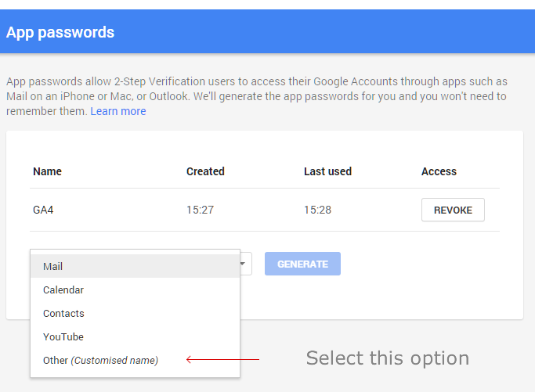535x392 pixels.
Task: Click the 'Select this option' annotation text
Action: 388,358
